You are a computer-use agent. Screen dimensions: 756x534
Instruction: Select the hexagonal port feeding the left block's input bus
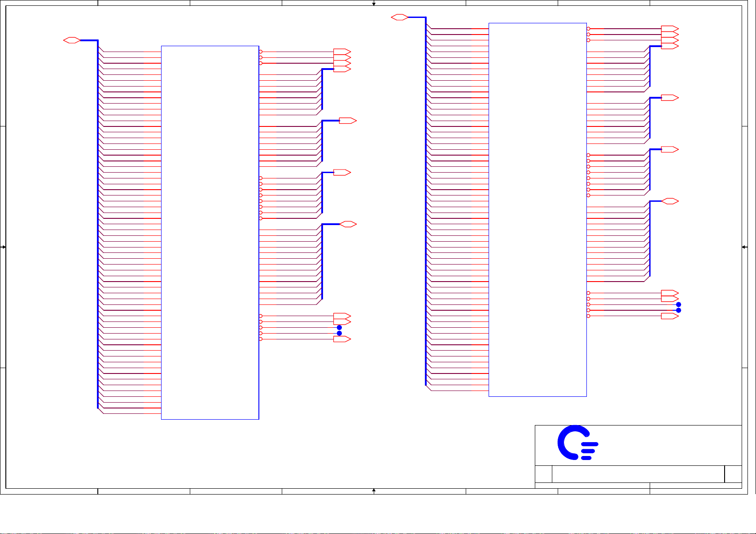pyautogui.click(x=72, y=40)
